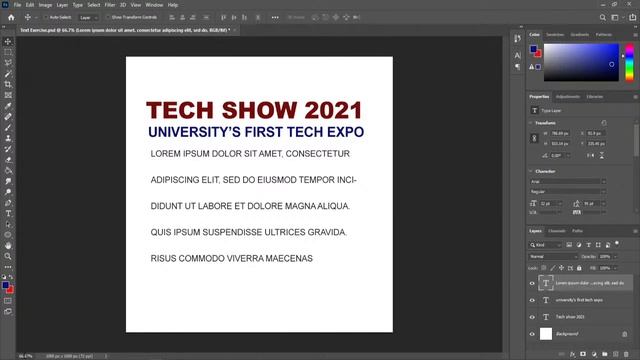This screenshot has height=360, width=640.
Task: Open the Fill value dropdown arrow
Action: tap(616, 268)
